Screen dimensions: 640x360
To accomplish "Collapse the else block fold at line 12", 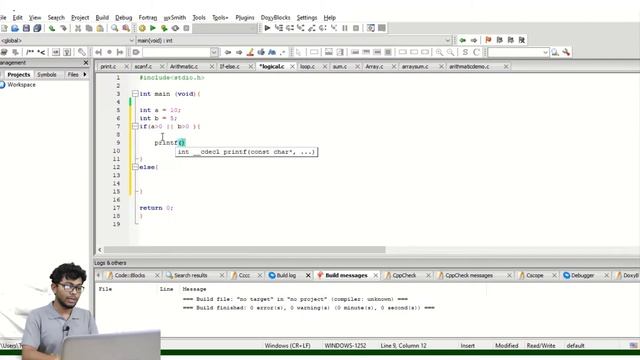I will click(135, 167).
